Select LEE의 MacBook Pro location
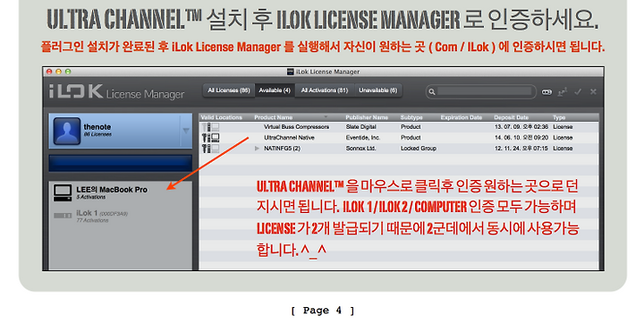 (x=121, y=192)
